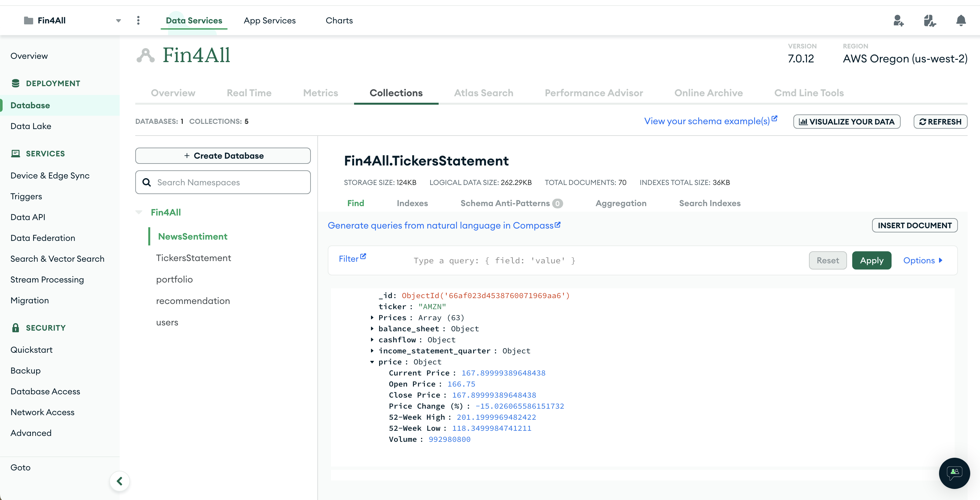Image resolution: width=980 pixels, height=500 pixels.
Task: Collapse sidebar with the left chevron
Action: click(119, 481)
